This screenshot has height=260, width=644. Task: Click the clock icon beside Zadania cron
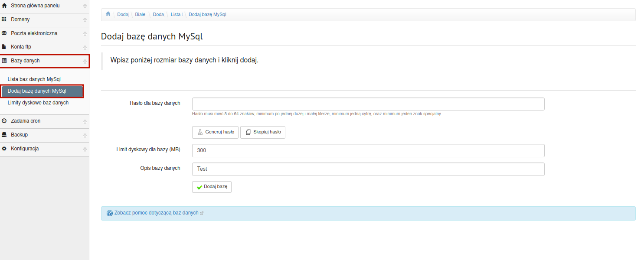pyautogui.click(x=4, y=121)
